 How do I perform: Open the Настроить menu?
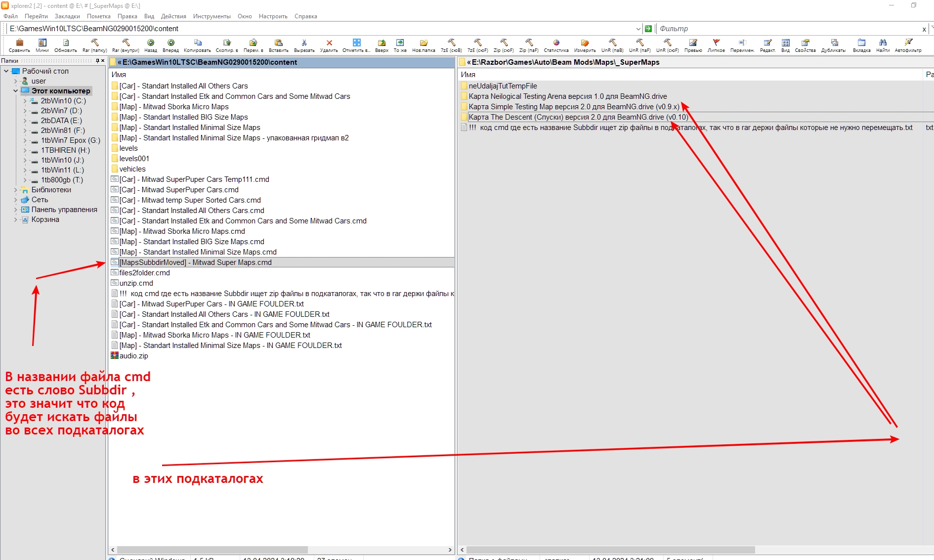273,16
